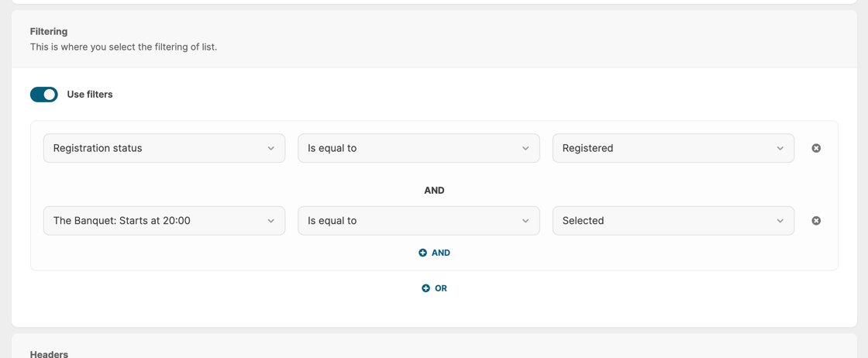Open the Registration status field dropdown

tap(155, 148)
